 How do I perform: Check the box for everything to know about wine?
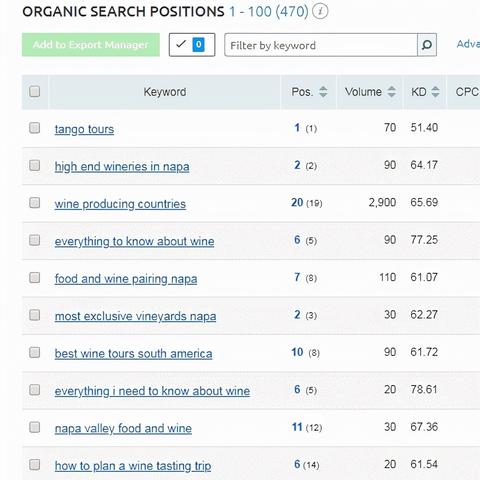[x=34, y=240]
